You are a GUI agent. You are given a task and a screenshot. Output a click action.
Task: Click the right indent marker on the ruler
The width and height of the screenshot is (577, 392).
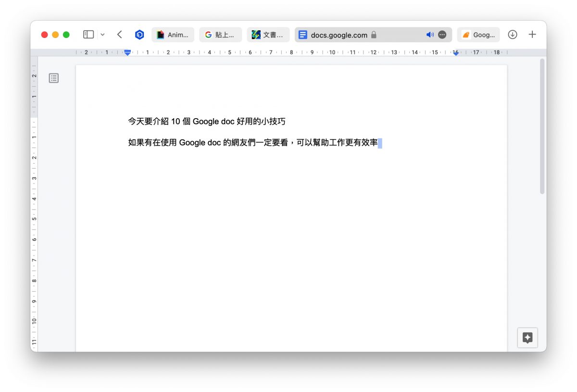(456, 53)
